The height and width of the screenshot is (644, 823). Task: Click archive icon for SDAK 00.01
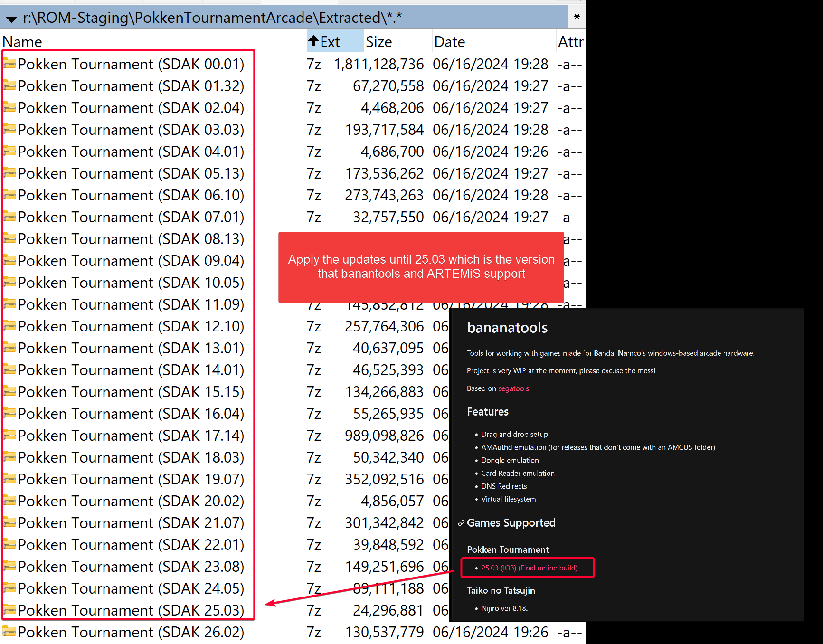pos(10,64)
